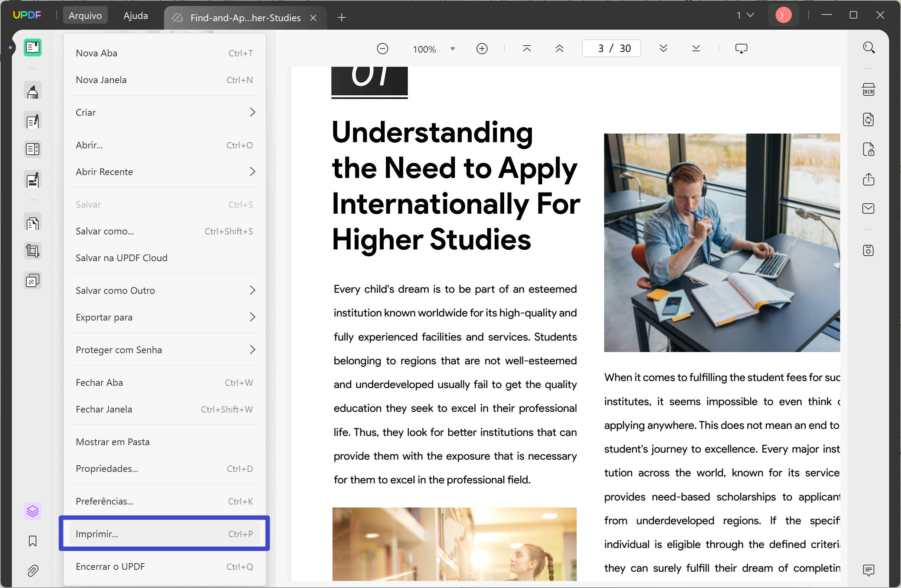
Task: Select the Crop Pages tool
Action: 33,251
